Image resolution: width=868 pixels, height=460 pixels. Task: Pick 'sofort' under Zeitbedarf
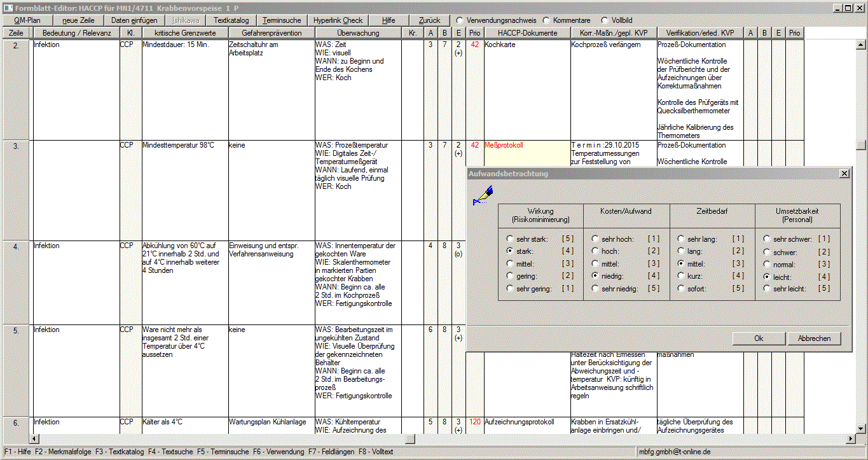(682, 289)
